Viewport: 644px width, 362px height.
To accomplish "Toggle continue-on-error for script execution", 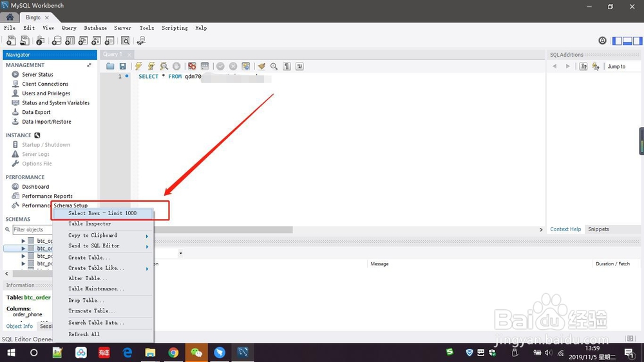I will tap(192, 66).
